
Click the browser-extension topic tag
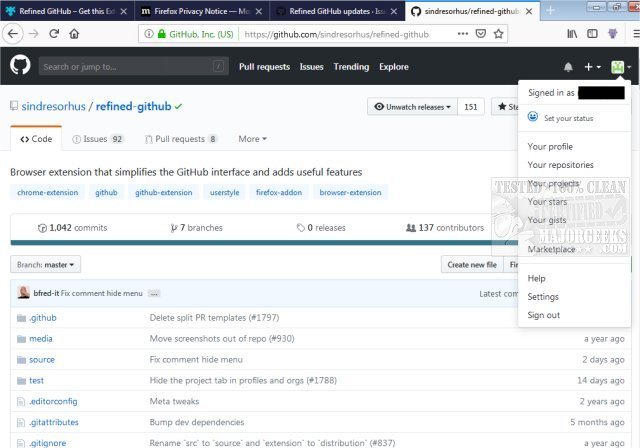tap(351, 193)
